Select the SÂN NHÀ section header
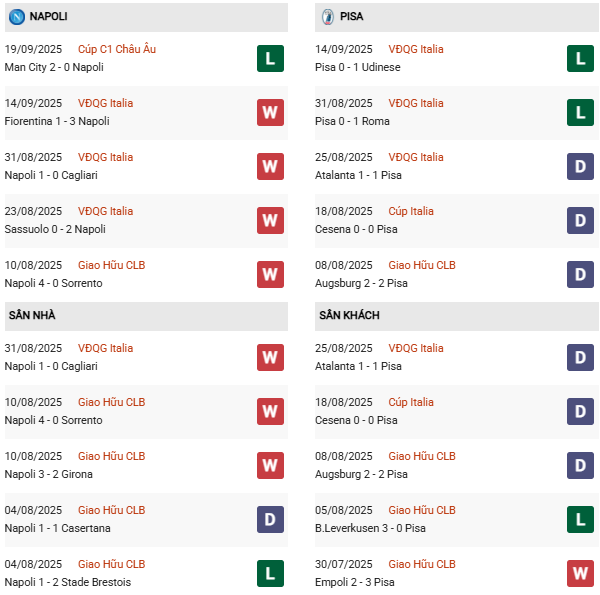 coord(32,315)
